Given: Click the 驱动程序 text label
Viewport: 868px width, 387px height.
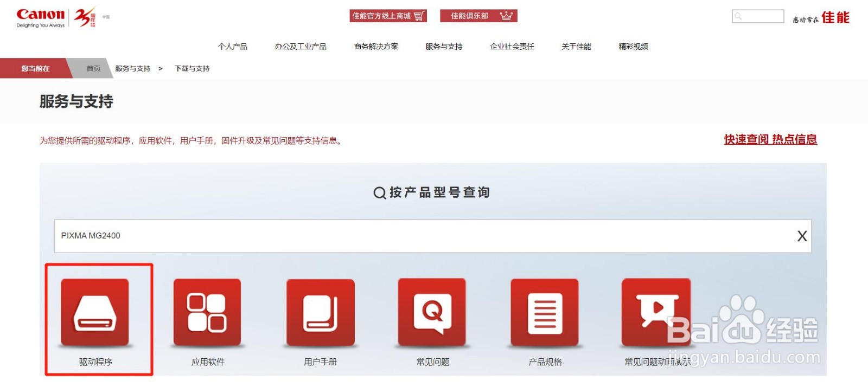Looking at the screenshot, I should click(x=95, y=362).
